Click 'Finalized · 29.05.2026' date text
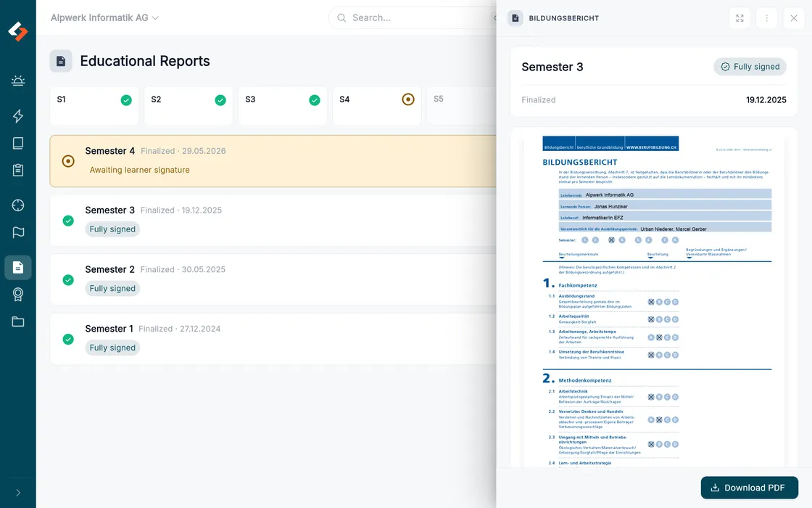Image resolution: width=812 pixels, height=508 pixels. (x=183, y=151)
